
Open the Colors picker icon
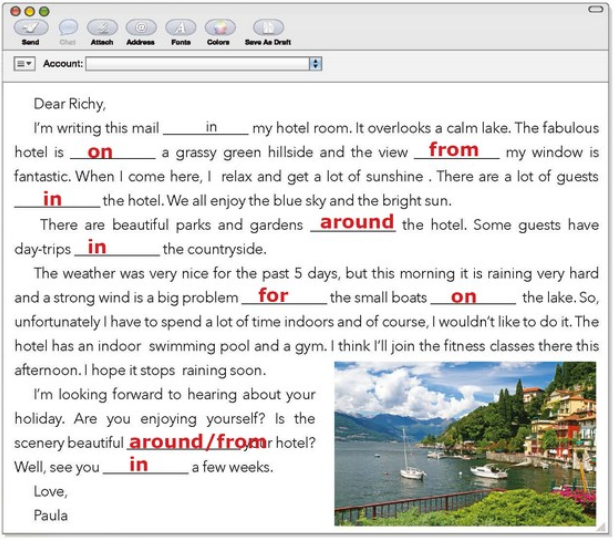point(220,27)
